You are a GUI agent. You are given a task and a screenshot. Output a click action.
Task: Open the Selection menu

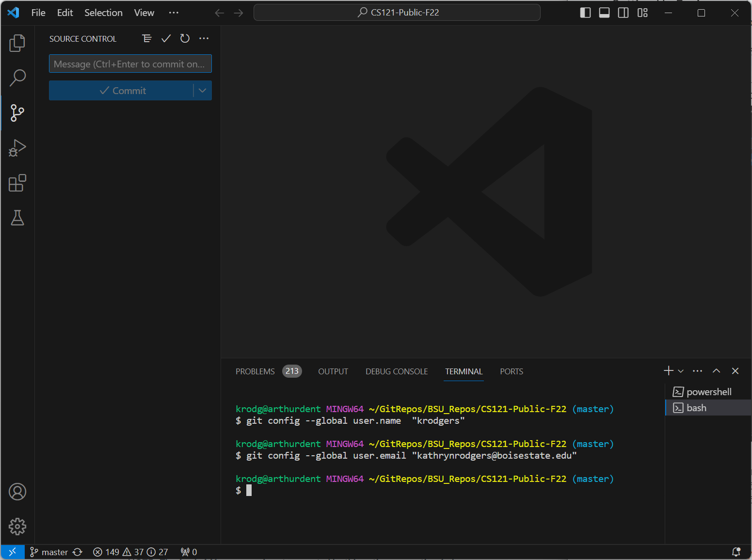[x=103, y=13]
